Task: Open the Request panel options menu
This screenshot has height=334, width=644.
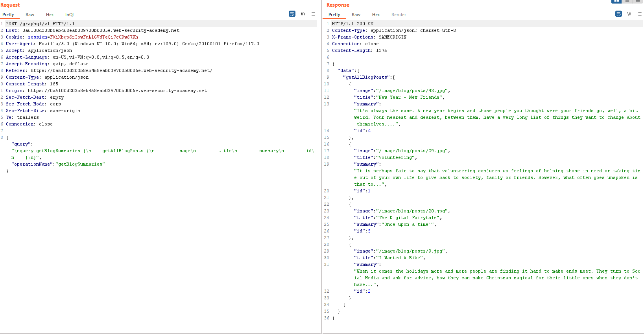Action: tap(313, 14)
